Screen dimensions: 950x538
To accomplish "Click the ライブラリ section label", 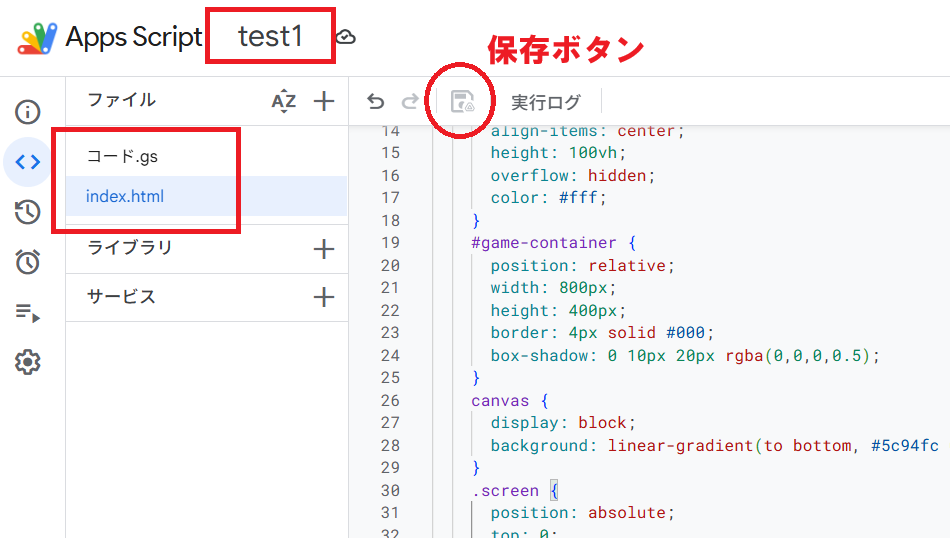I will tap(130, 248).
